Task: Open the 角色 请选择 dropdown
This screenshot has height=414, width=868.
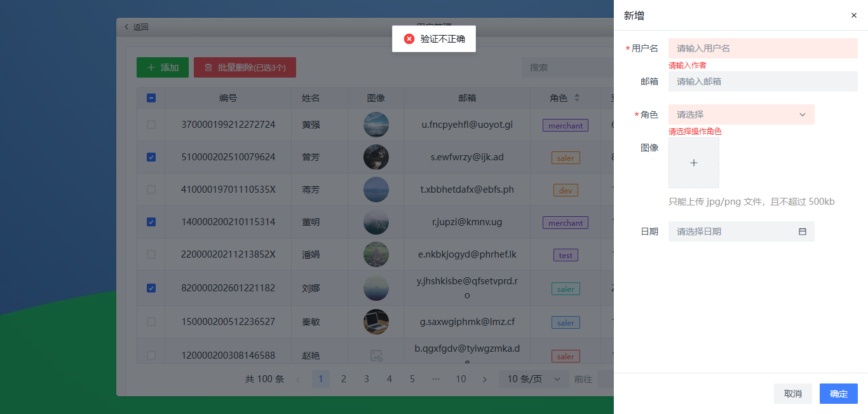Action: coord(742,114)
